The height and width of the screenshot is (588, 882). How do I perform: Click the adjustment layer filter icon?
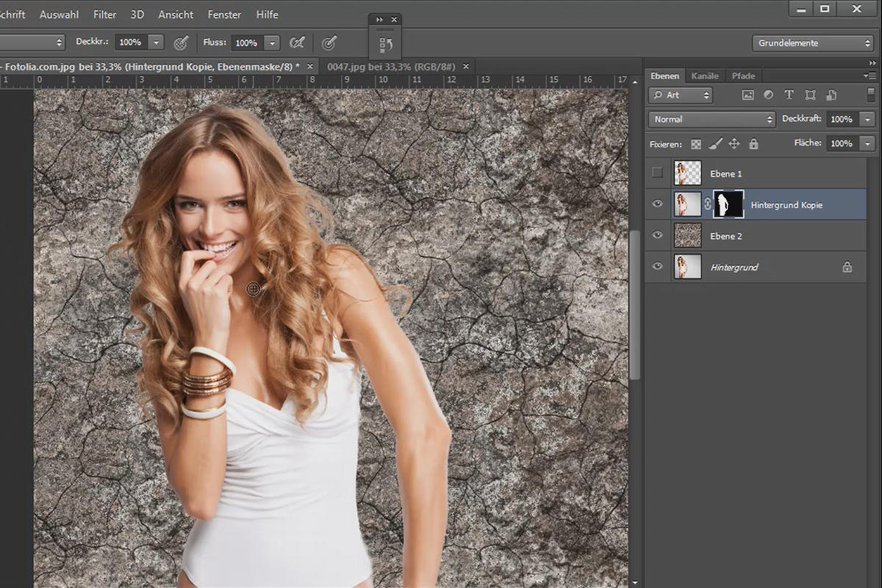coord(768,95)
